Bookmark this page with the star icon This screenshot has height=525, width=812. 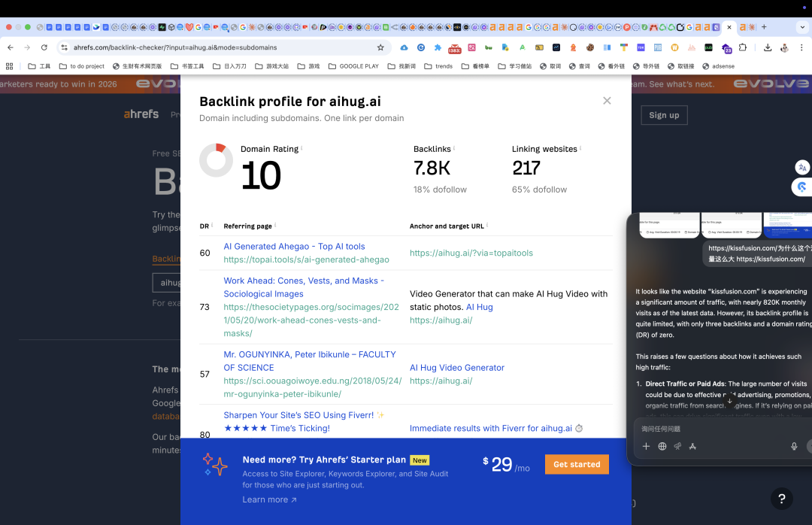(380, 47)
